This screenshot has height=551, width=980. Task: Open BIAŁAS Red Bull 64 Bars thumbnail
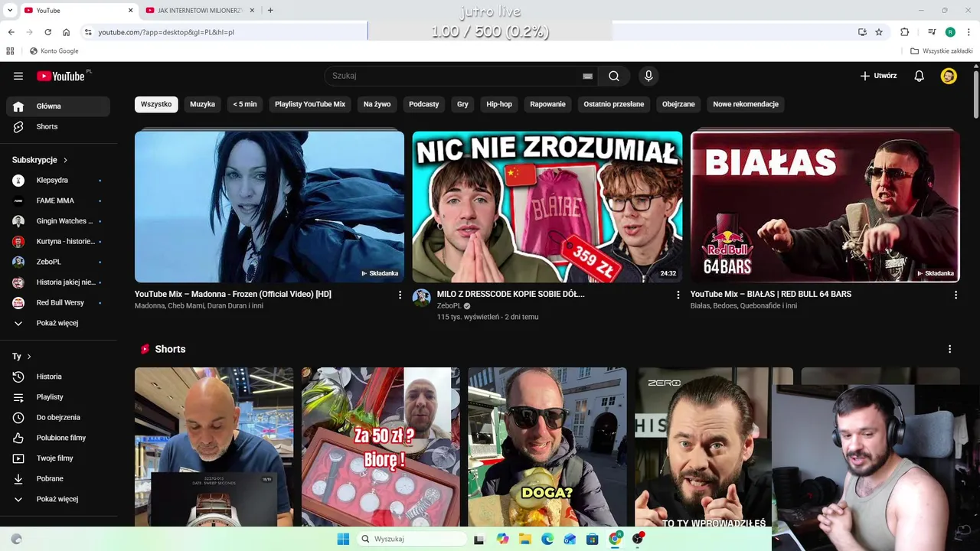[x=825, y=207]
